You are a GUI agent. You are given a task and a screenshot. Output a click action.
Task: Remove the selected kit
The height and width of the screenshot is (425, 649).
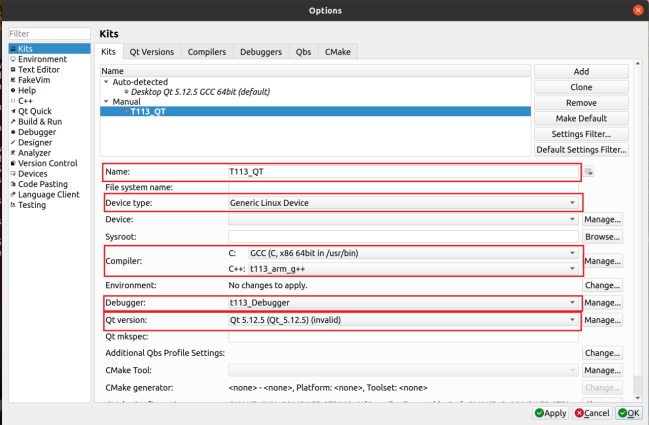tap(581, 103)
